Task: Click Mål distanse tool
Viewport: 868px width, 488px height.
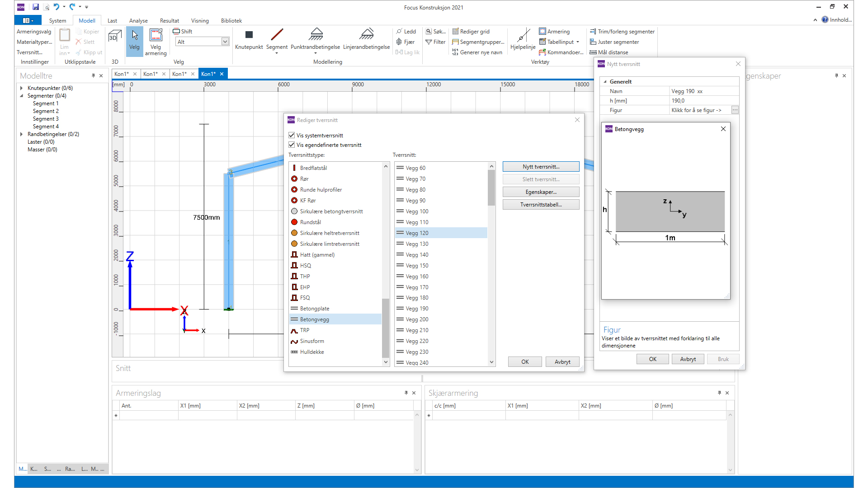Action: click(609, 52)
